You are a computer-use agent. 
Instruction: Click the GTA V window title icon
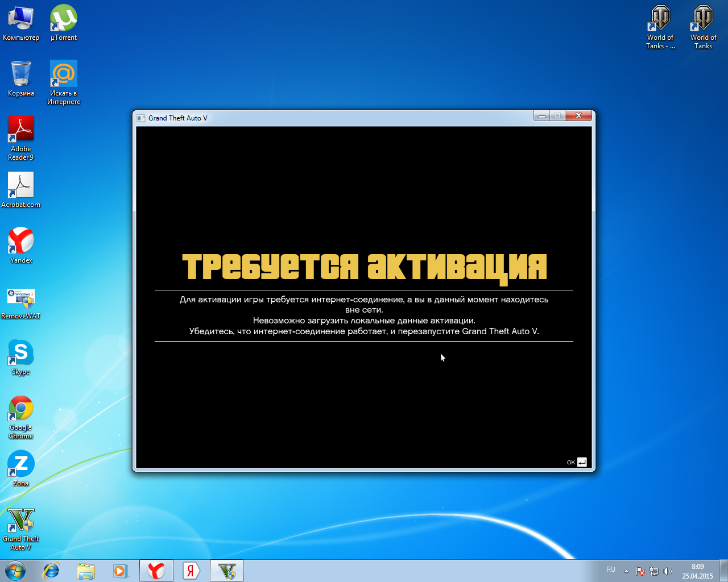point(141,118)
